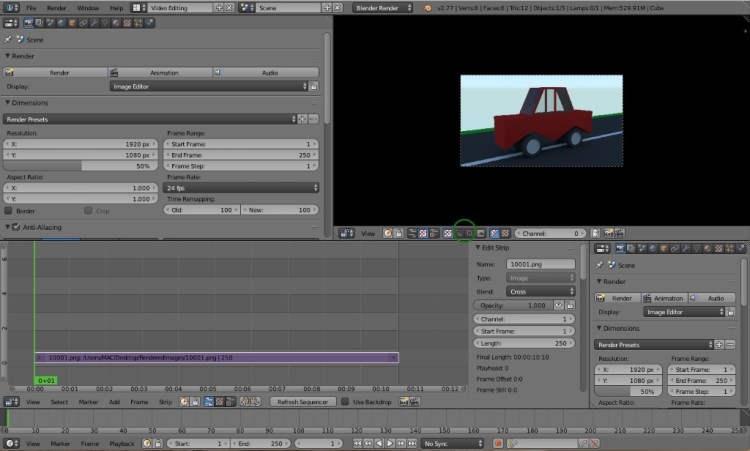Enable the Use Backdrop checkbox

(347, 401)
